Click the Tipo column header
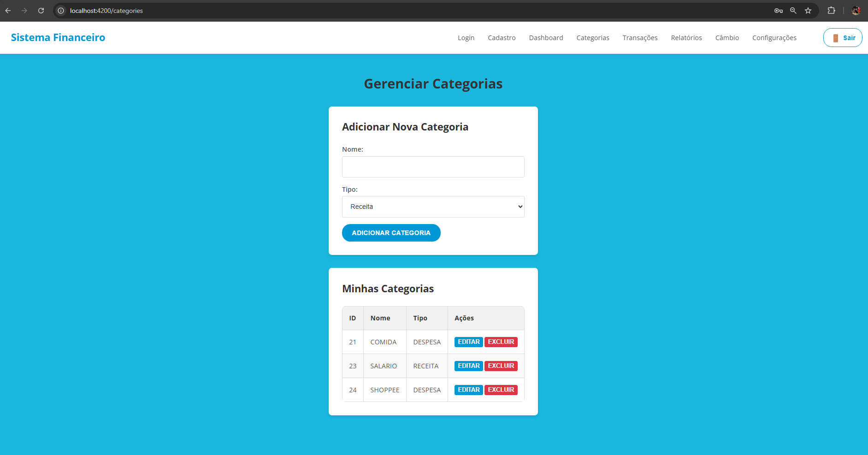Screen dimensions: 868x455 [427, 318]
